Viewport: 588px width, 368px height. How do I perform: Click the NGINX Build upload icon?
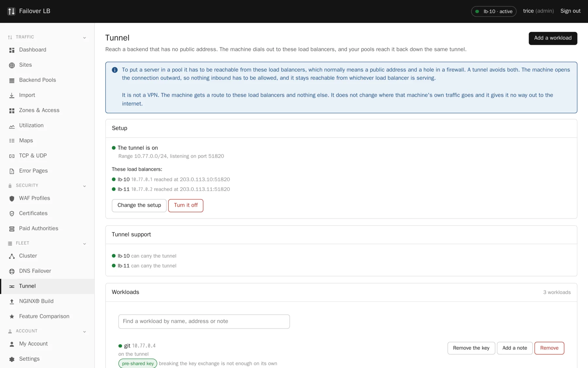pyautogui.click(x=12, y=301)
